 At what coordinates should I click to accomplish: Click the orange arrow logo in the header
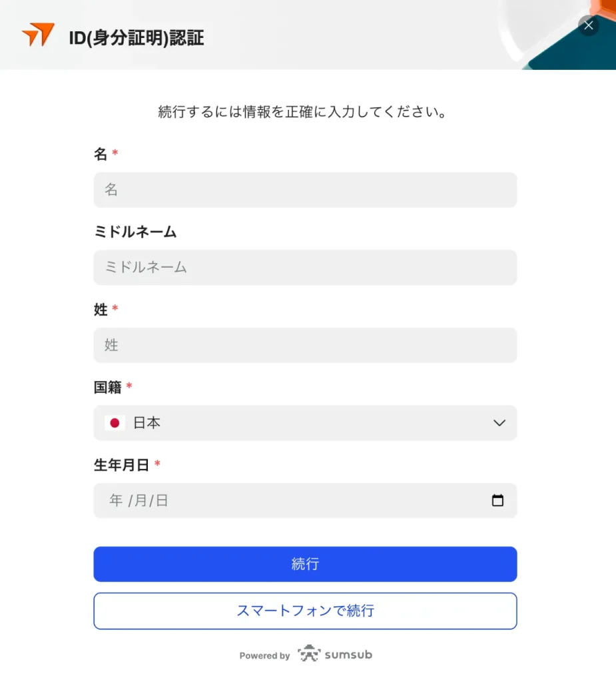coord(38,35)
